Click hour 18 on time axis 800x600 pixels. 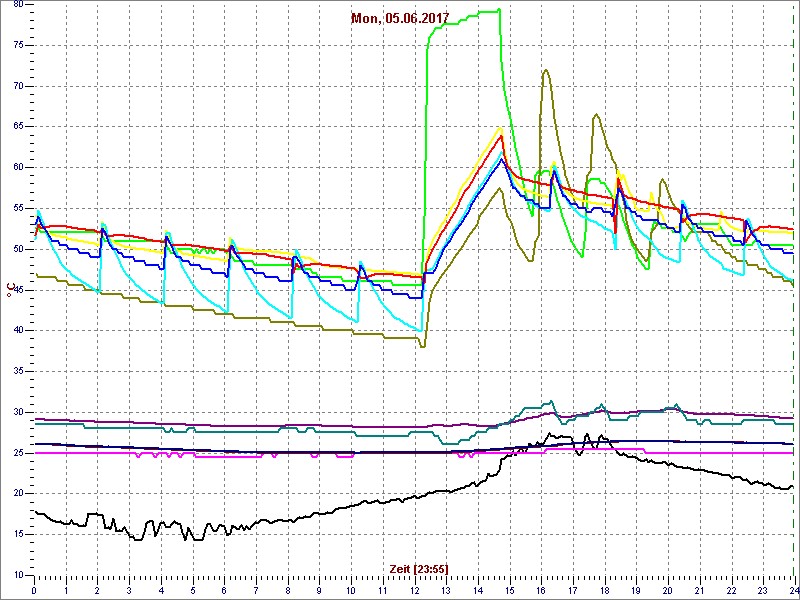(x=604, y=590)
